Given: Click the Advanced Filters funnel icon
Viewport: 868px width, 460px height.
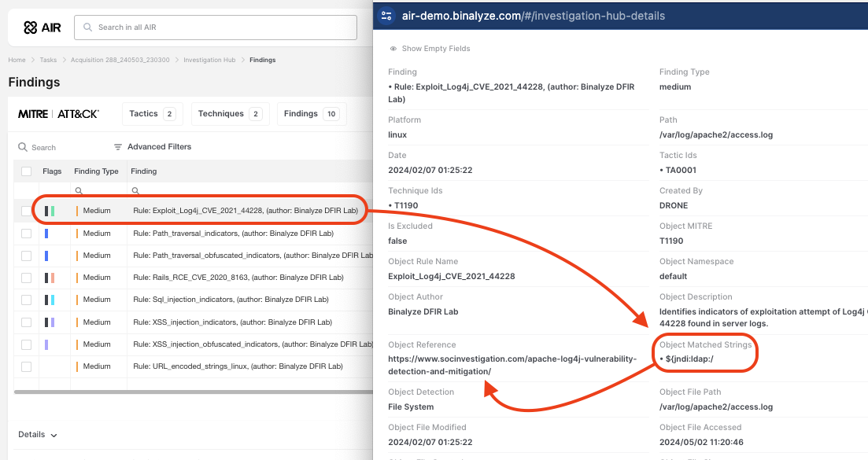Looking at the screenshot, I should 118,147.
